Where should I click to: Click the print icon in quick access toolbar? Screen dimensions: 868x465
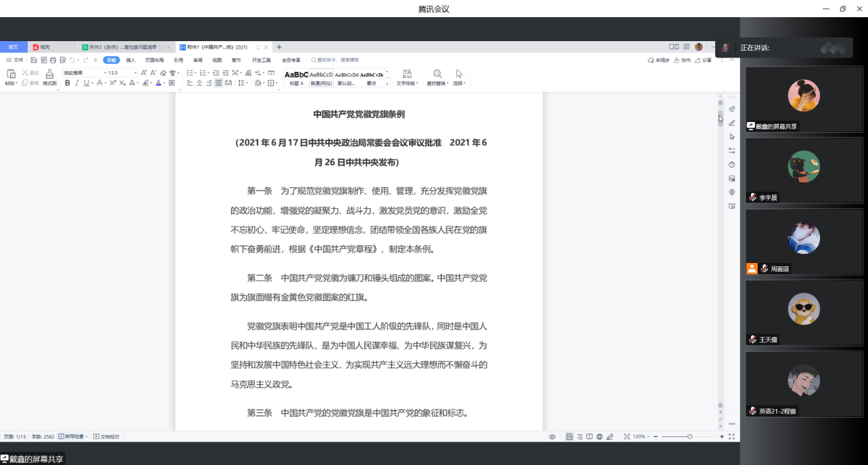click(53, 60)
